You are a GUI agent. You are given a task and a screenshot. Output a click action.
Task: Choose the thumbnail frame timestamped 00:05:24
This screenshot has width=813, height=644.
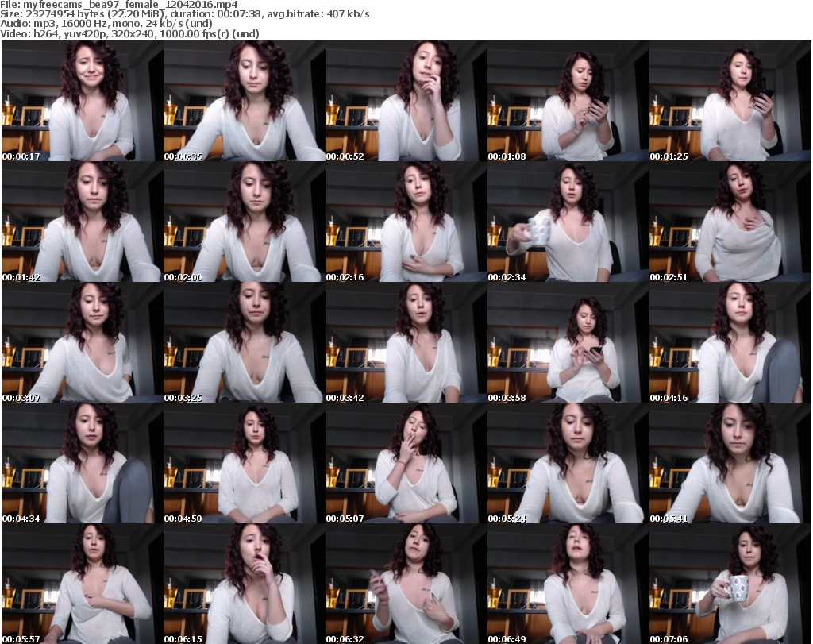[568, 463]
